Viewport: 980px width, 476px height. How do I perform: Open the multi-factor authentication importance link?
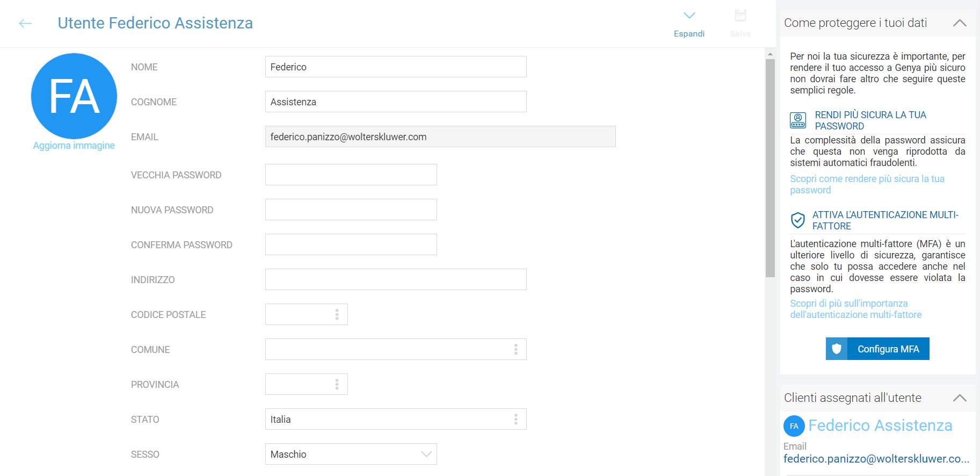click(856, 309)
